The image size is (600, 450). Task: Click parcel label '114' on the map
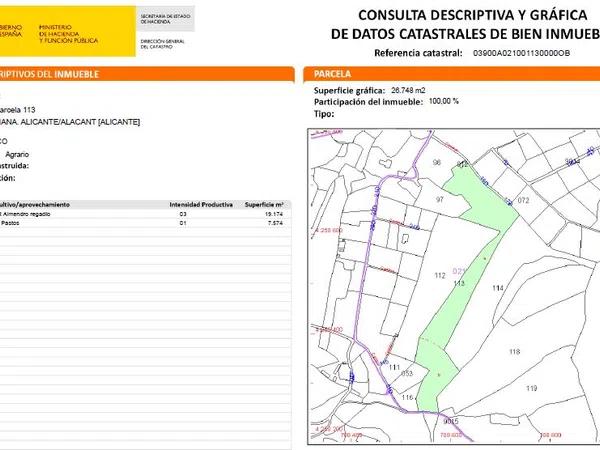[498, 288]
